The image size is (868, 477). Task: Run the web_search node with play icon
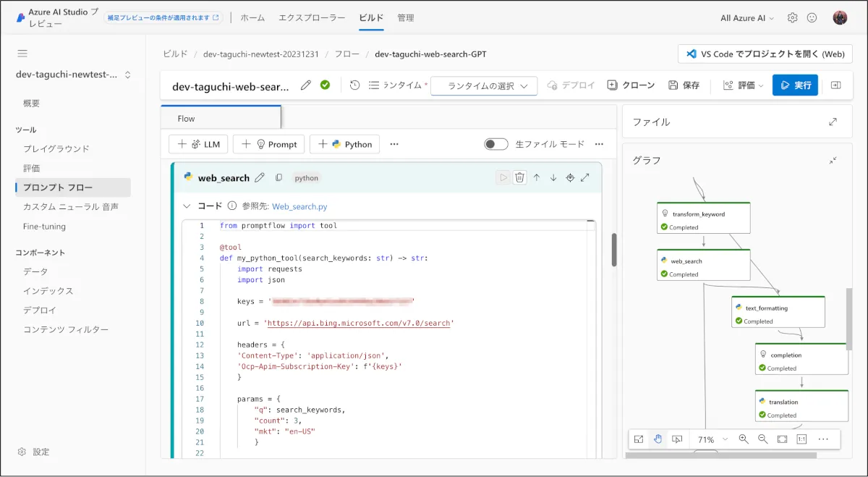(503, 177)
